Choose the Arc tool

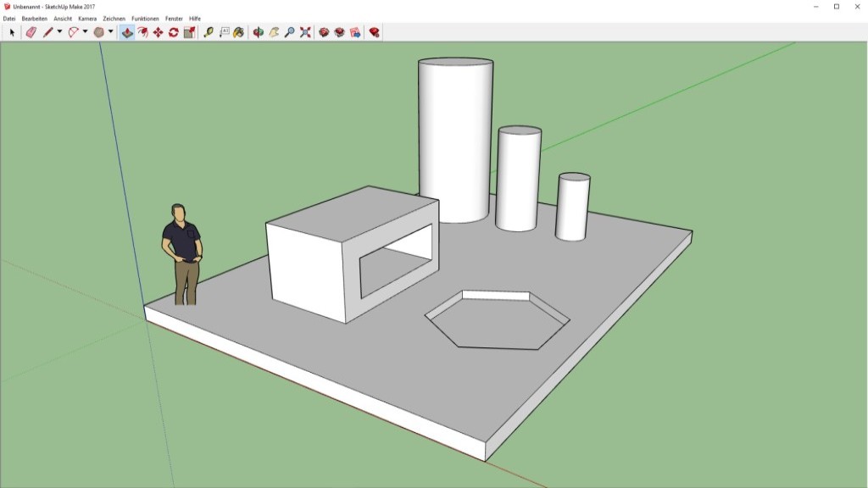click(x=72, y=31)
